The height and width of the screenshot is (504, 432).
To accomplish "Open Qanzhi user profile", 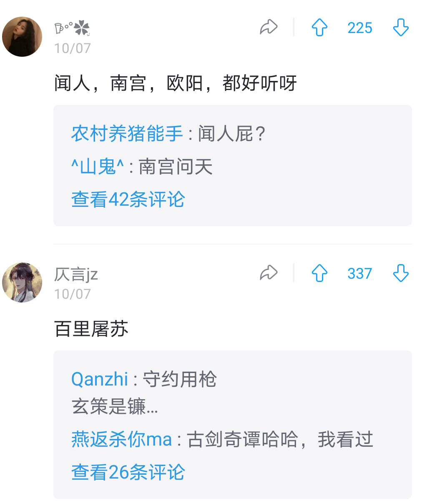I will pyautogui.click(x=100, y=379).
